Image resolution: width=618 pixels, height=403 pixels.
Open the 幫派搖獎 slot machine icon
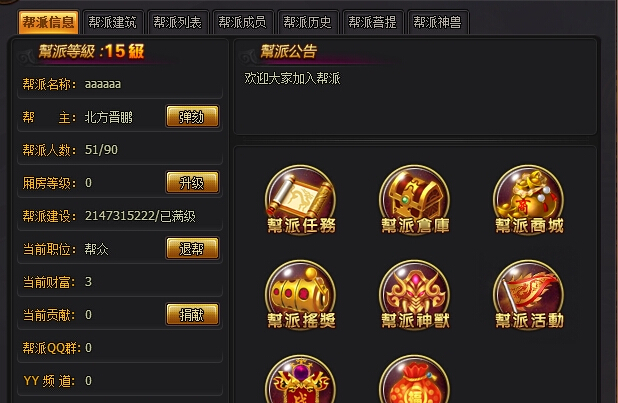point(301,295)
